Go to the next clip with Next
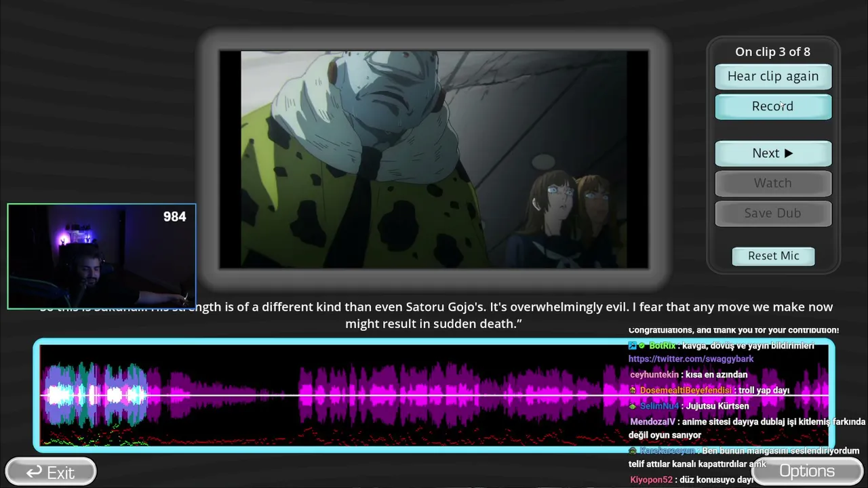This screenshot has width=868, height=488. click(x=773, y=153)
